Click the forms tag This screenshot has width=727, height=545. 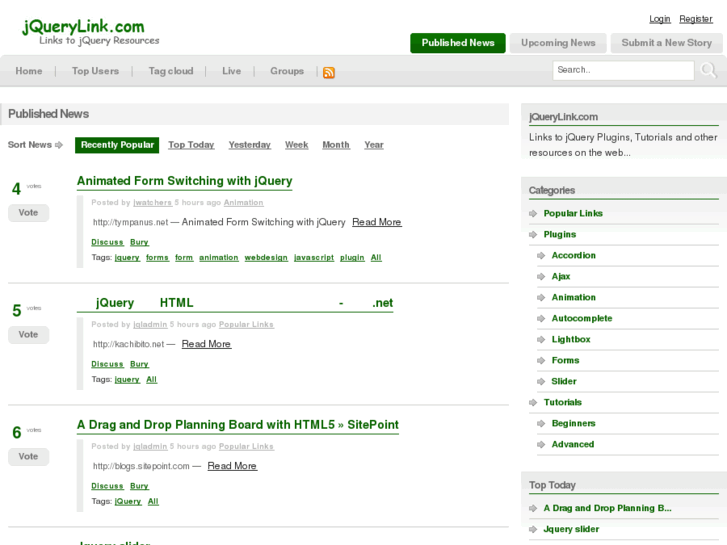157,257
